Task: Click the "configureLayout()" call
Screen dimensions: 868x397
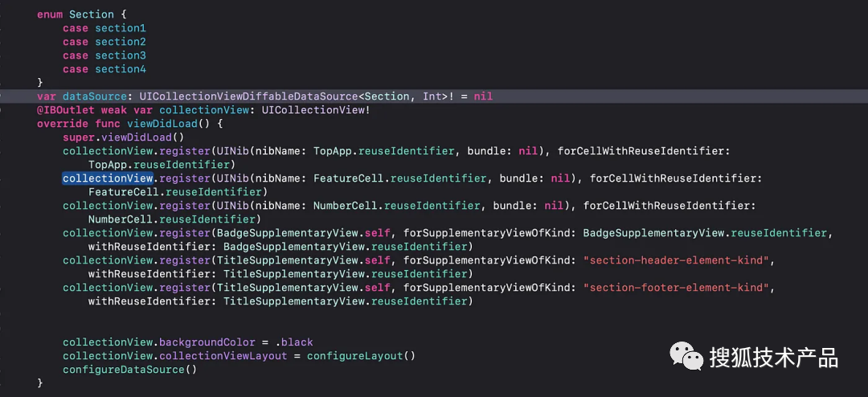Action: [x=361, y=355]
